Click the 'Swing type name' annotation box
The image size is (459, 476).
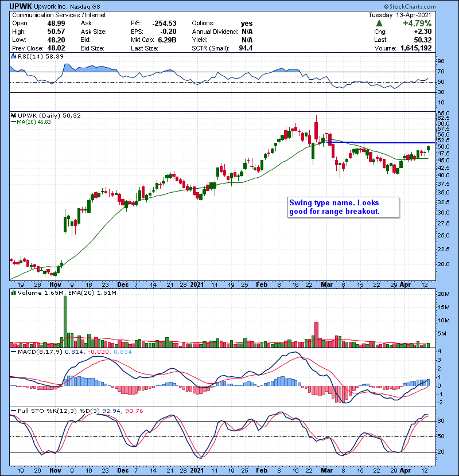(x=343, y=208)
